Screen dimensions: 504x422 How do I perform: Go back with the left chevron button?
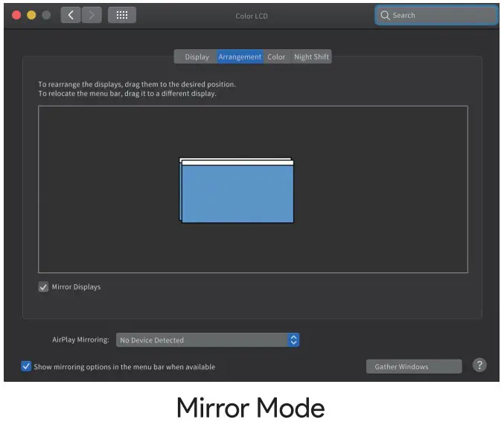click(x=71, y=15)
